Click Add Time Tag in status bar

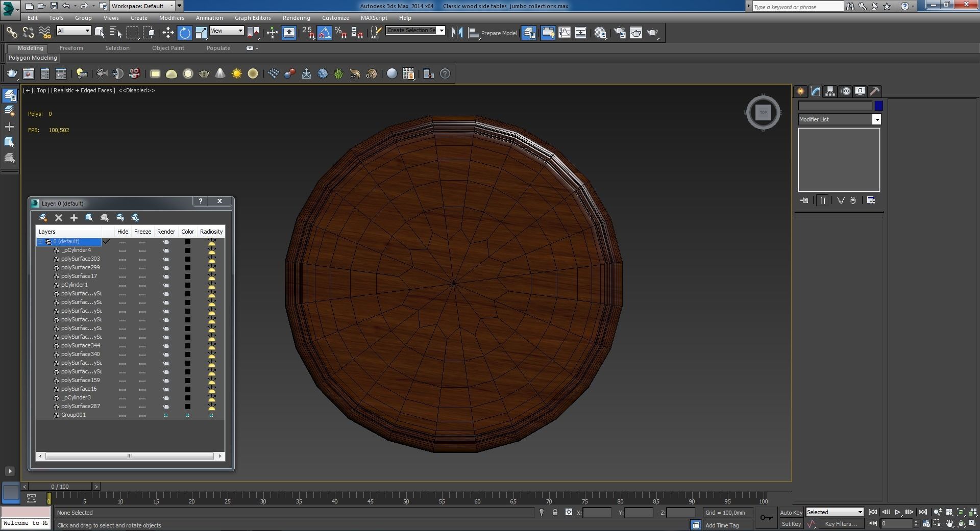coord(722,525)
